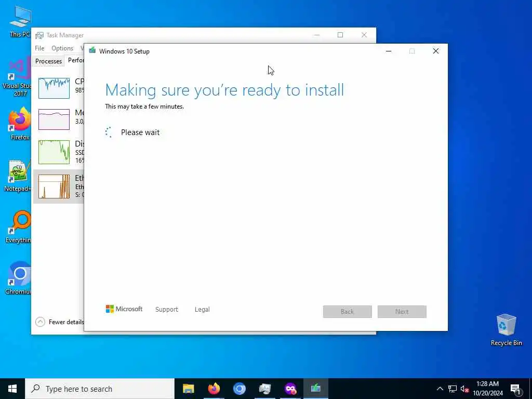Select the CPU usage graph thumbnail
Image resolution: width=532 pixels, height=399 pixels.
click(x=54, y=88)
